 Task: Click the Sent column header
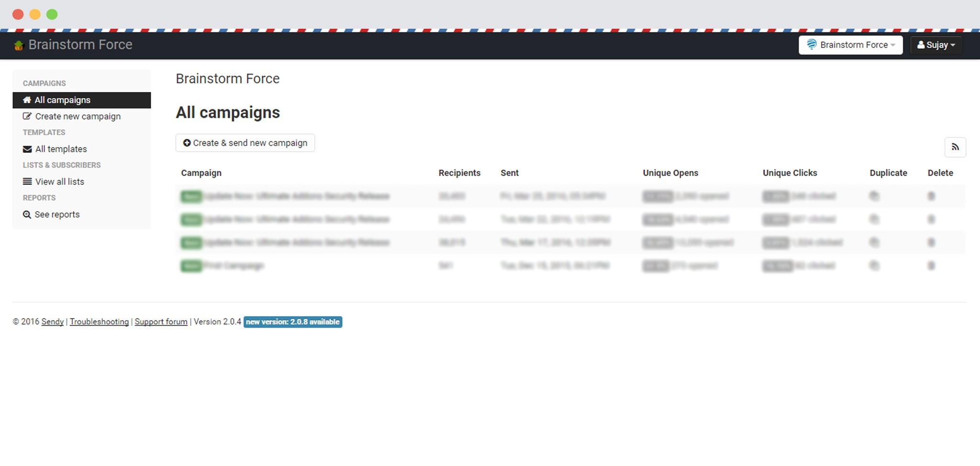coord(510,173)
